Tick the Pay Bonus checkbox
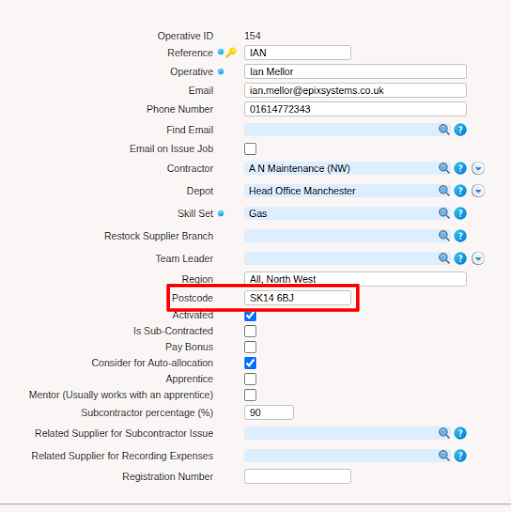 click(250, 347)
